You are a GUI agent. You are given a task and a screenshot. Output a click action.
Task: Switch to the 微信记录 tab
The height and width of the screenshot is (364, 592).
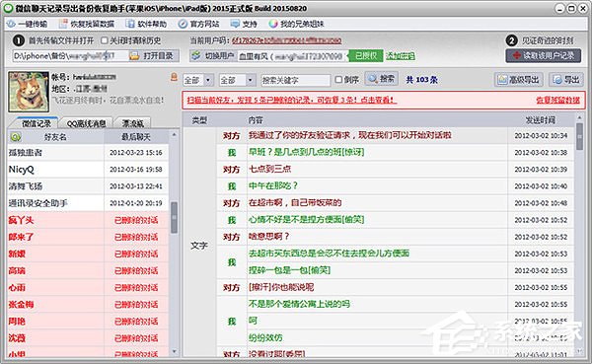36,123
